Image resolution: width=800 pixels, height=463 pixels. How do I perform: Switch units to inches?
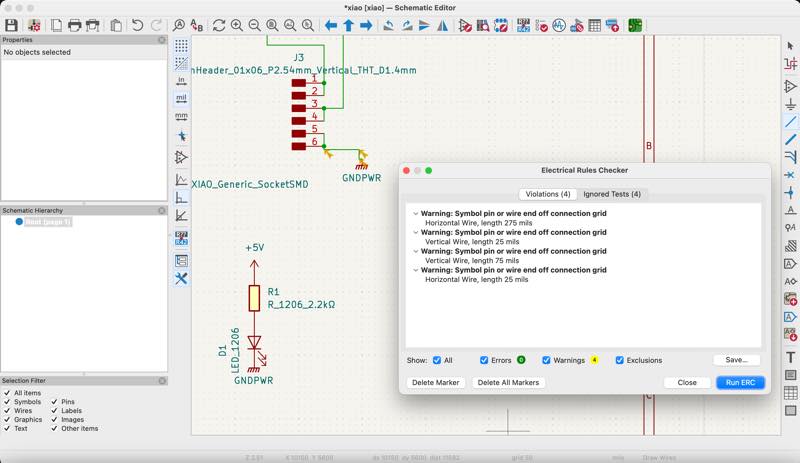coord(181,81)
